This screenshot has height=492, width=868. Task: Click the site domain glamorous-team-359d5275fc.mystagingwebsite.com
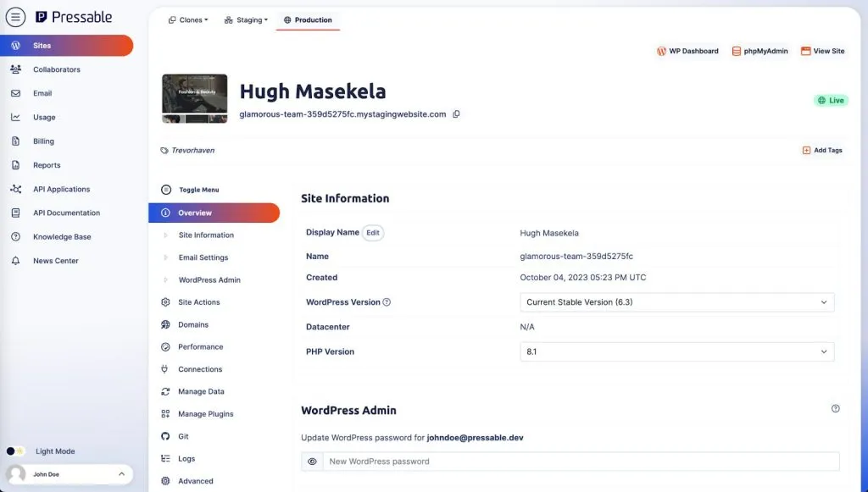pyautogui.click(x=342, y=113)
